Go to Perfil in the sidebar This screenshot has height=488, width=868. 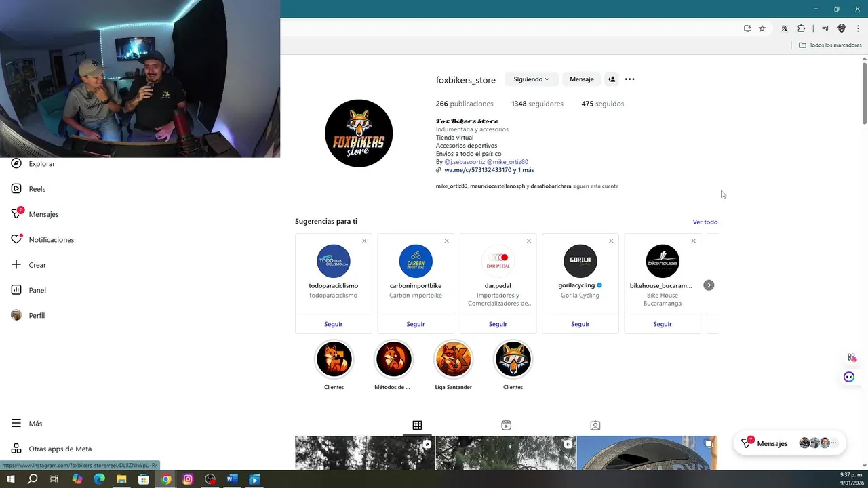point(28,315)
